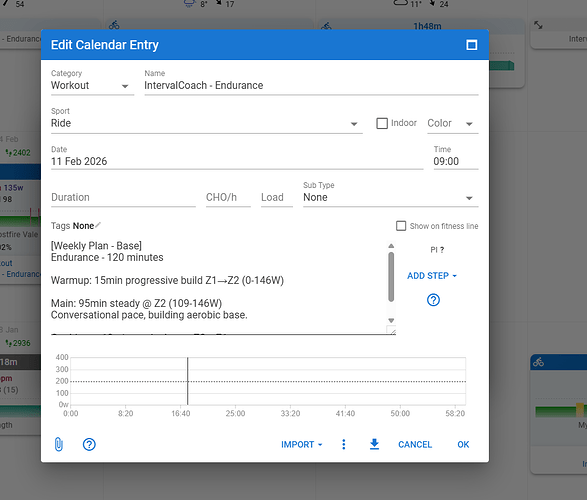Screen dimensions: 587x500
Task: Enable the Indoor checkbox
Action: (x=382, y=123)
